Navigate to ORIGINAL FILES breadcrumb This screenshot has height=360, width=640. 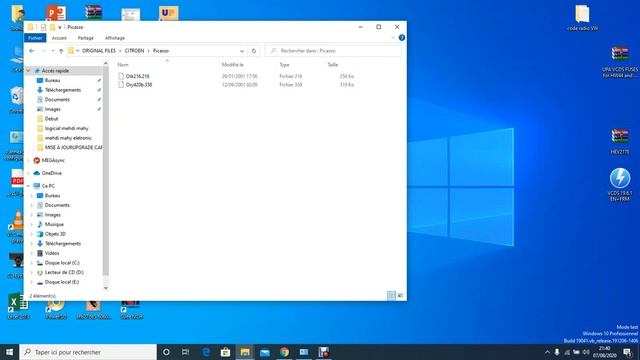coord(99,51)
